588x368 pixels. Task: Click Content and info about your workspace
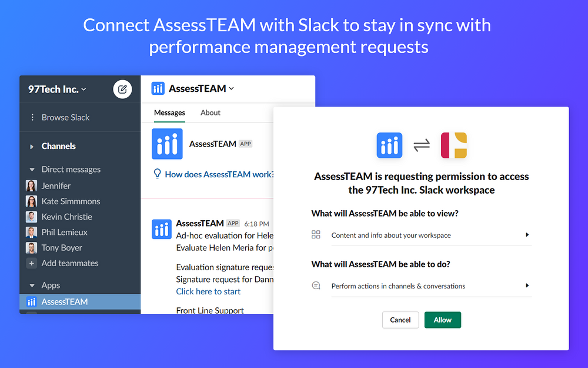pyautogui.click(x=391, y=236)
